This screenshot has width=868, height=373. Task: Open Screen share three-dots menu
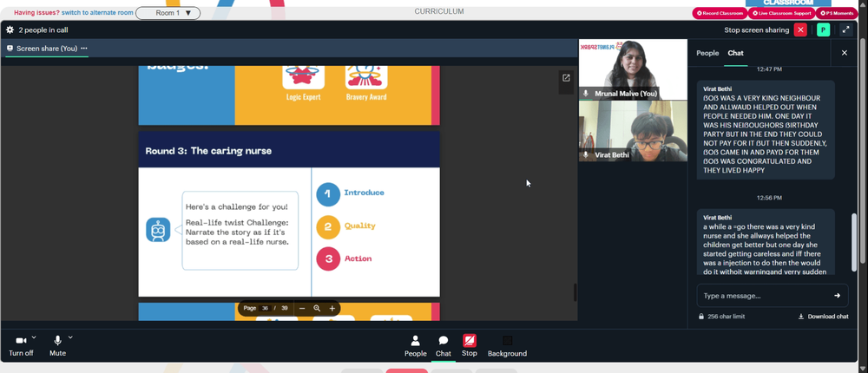coord(84,49)
